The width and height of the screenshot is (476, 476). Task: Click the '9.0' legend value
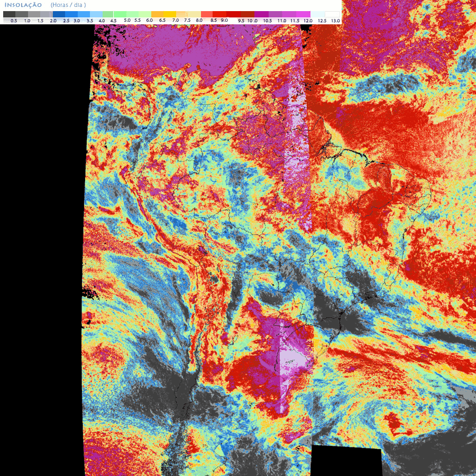tap(224, 20)
